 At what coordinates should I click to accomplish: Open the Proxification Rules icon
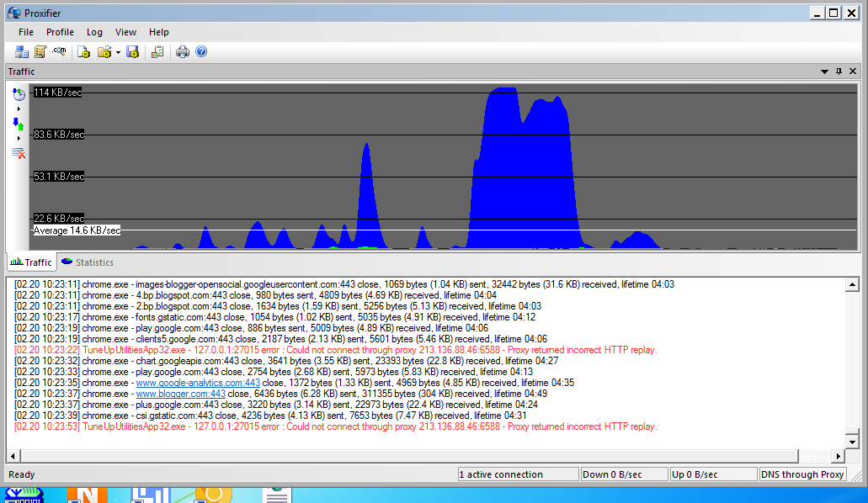pyautogui.click(x=40, y=51)
